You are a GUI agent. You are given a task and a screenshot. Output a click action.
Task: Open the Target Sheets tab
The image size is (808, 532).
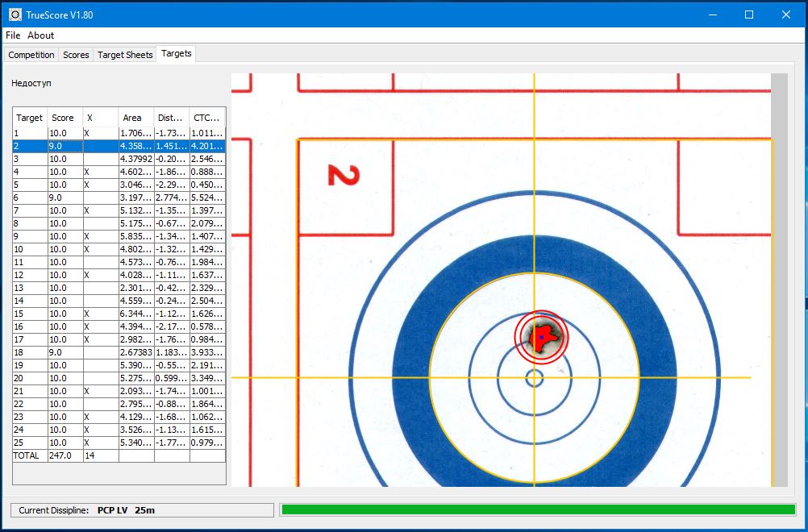125,55
